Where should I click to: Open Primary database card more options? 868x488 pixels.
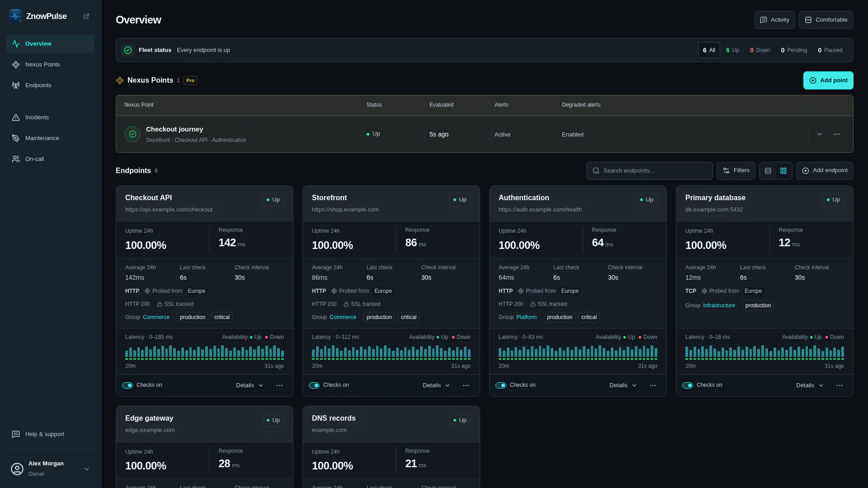(x=840, y=385)
